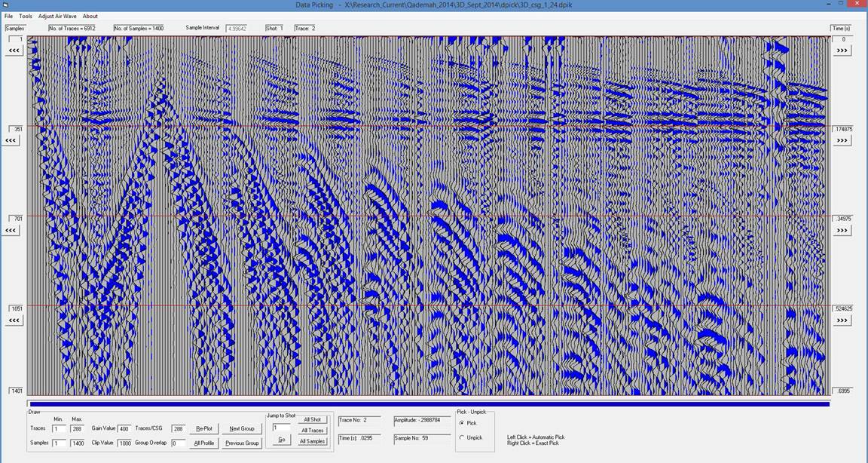Viewport: 868px width, 463px height.
Task: Select the Unpick radio button
Action: pyautogui.click(x=461, y=437)
